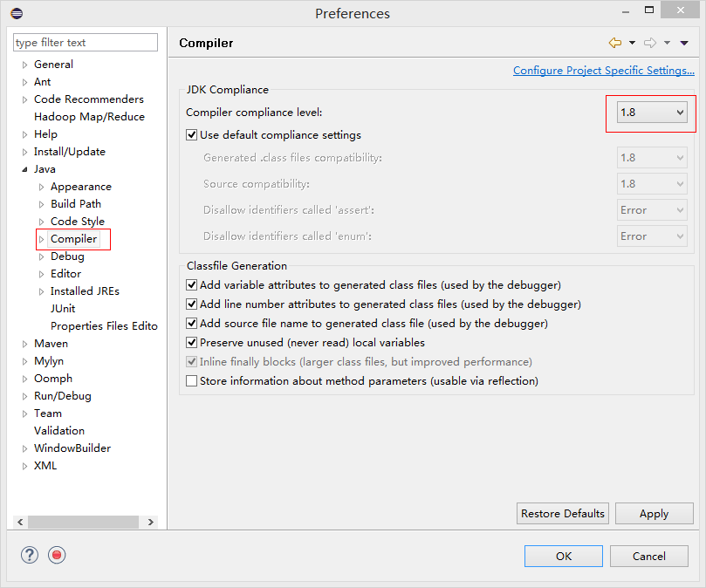Click the back navigation arrow icon
The width and height of the screenshot is (706, 588).
(x=615, y=43)
